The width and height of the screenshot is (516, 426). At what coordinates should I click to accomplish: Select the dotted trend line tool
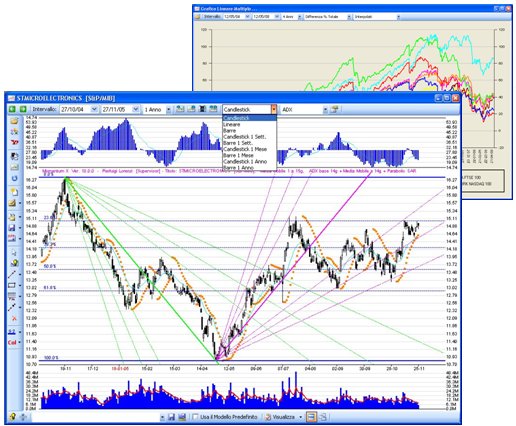pos(12,307)
